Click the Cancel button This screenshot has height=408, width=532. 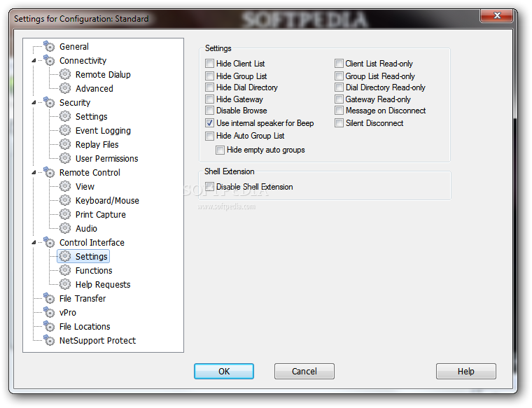click(x=304, y=371)
